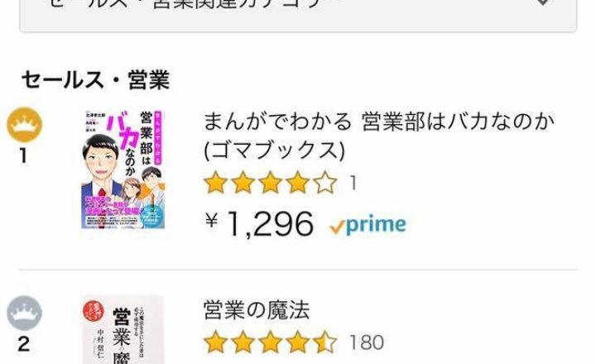This screenshot has width=596, height=364.
Task: Click the ¥1,296 price
Action: (260, 224)
